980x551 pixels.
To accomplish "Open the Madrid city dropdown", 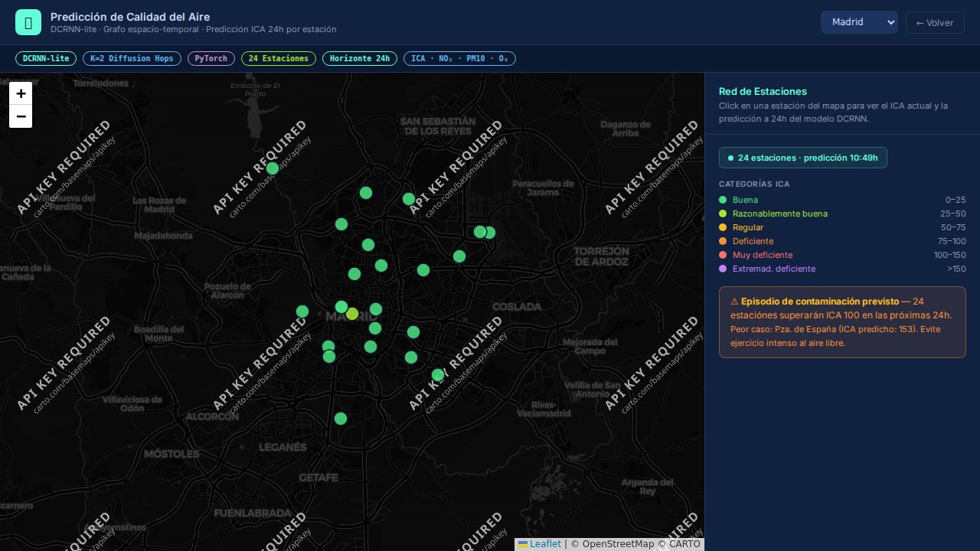I will click(859, 22).
